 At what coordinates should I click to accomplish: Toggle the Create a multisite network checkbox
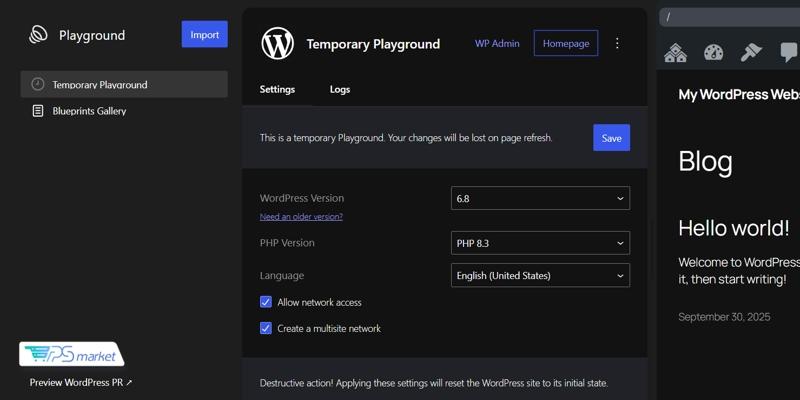pos(266,328)
